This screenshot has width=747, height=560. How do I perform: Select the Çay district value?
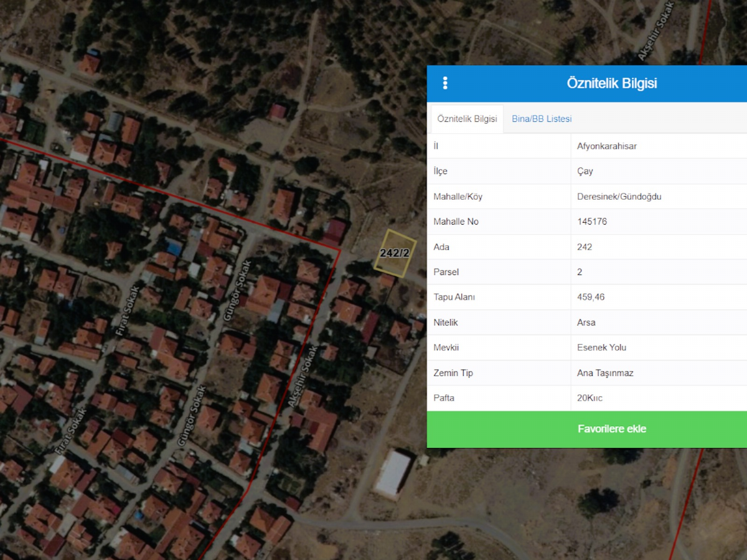click(x=585, y=171)
